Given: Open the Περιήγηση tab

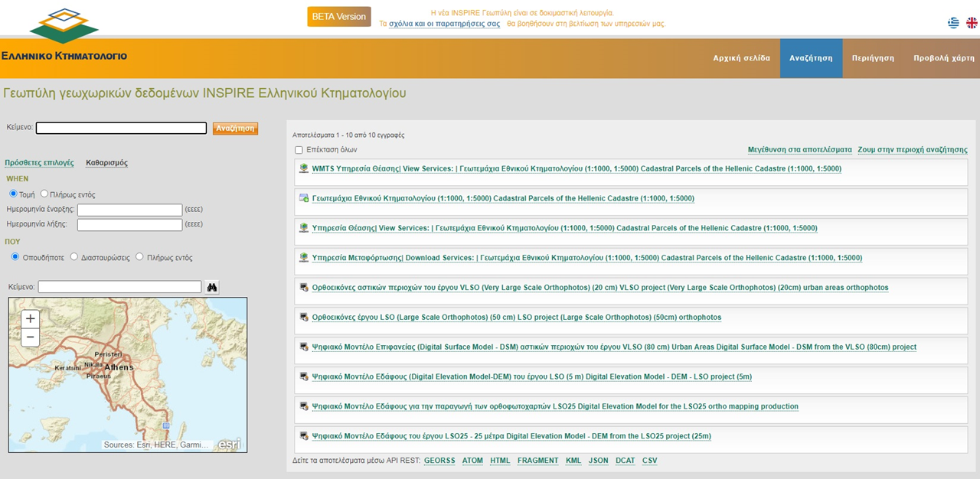Looking at the screenshot, I should pos(873,58).
